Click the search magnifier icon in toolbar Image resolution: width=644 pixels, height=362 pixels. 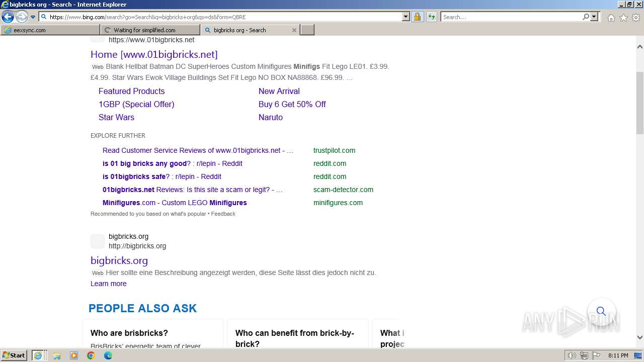(x=586, y=17)
